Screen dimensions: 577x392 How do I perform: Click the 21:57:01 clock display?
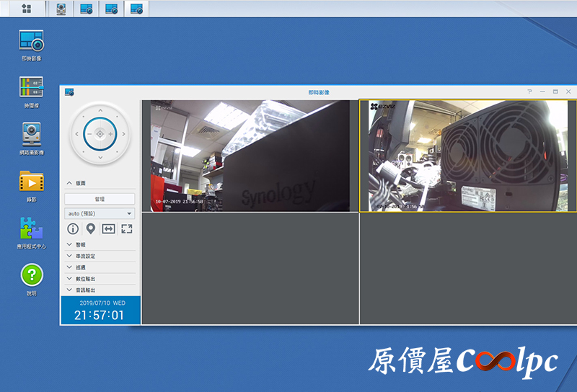pos(99,315)
